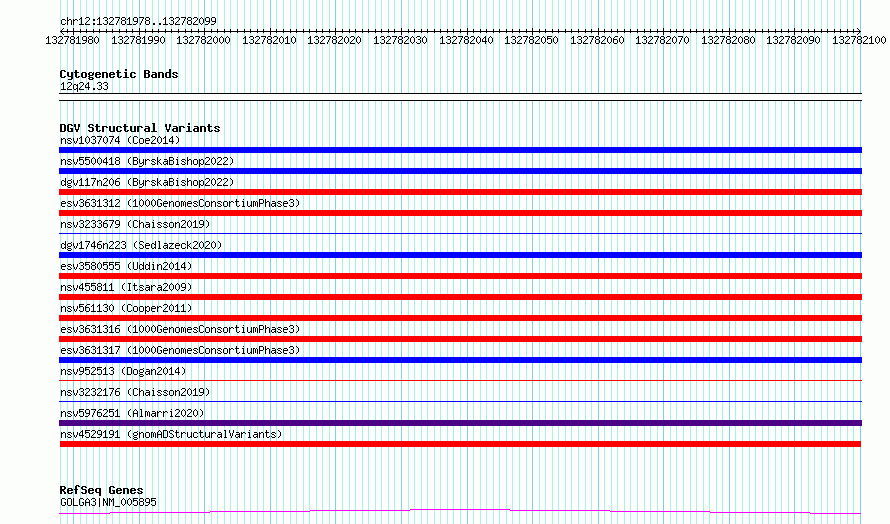The image size is (890, 524).
Task: Click the purple bar under nsv5976251
Action: (x=460, y=423)
